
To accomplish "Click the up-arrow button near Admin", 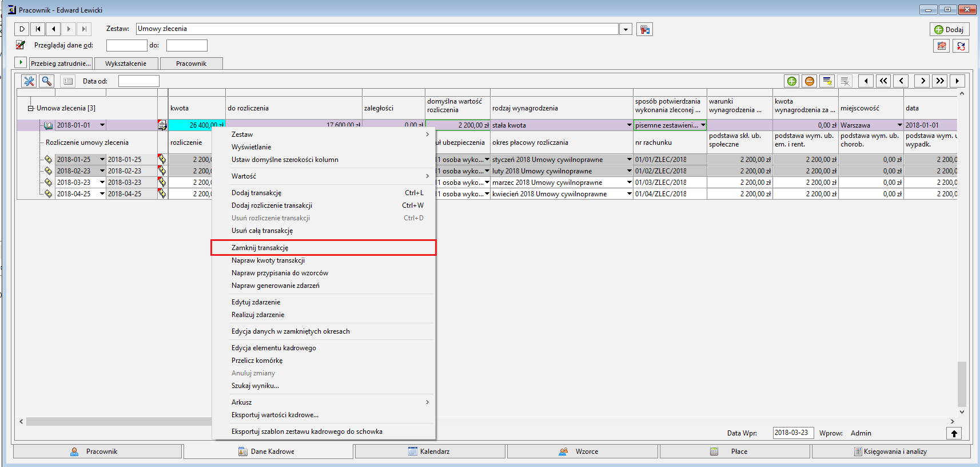I will point(954,433).
